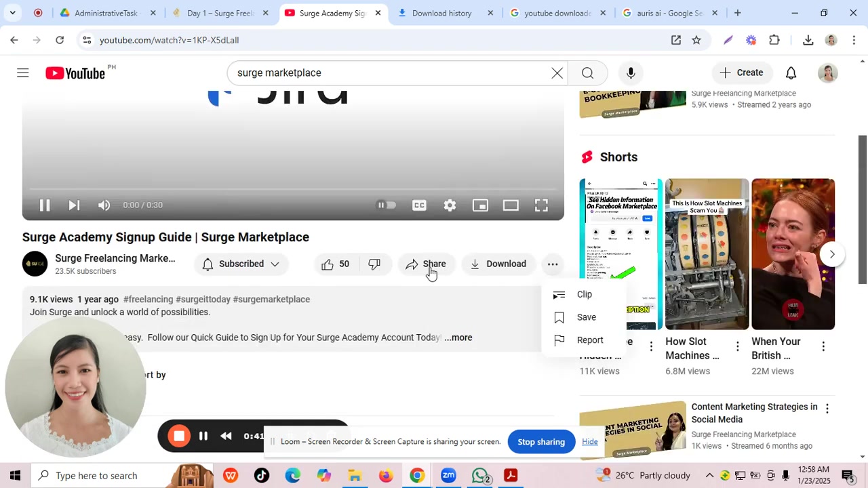Image resolution: width=868 pixels, height=488 pixels.
Task: Show hidden system tray icons
Action: pyautogui.click(x=709, y=476)
